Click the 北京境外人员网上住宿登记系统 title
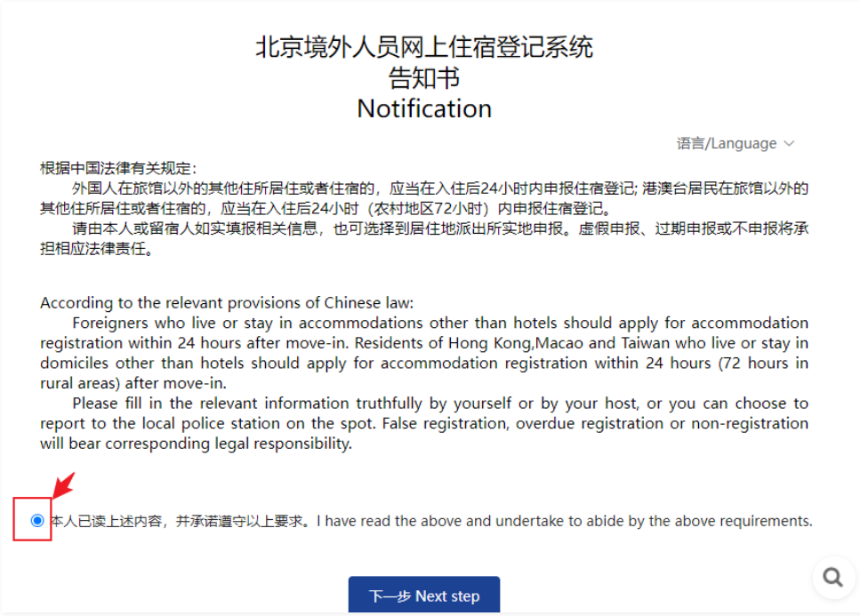This screenshot has height=616, width=860. click(x=424, y=46)
